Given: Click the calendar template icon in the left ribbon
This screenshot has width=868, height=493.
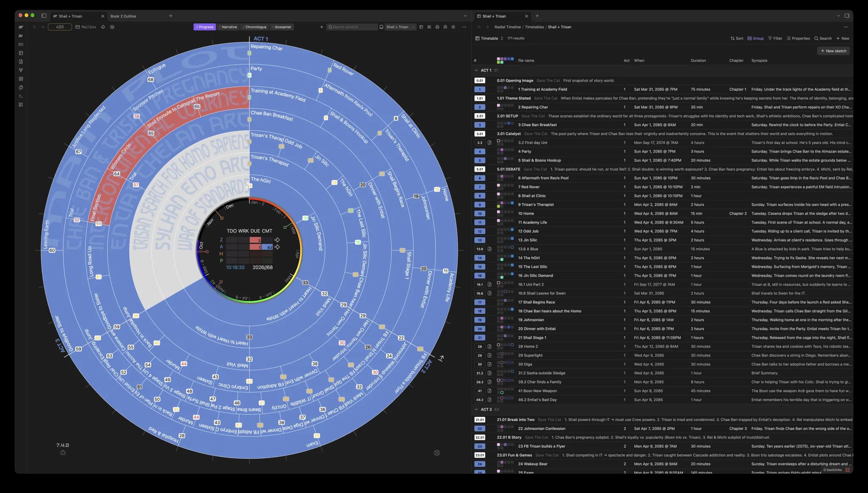Looking at the screenshot, I should (x=21, y=53).
